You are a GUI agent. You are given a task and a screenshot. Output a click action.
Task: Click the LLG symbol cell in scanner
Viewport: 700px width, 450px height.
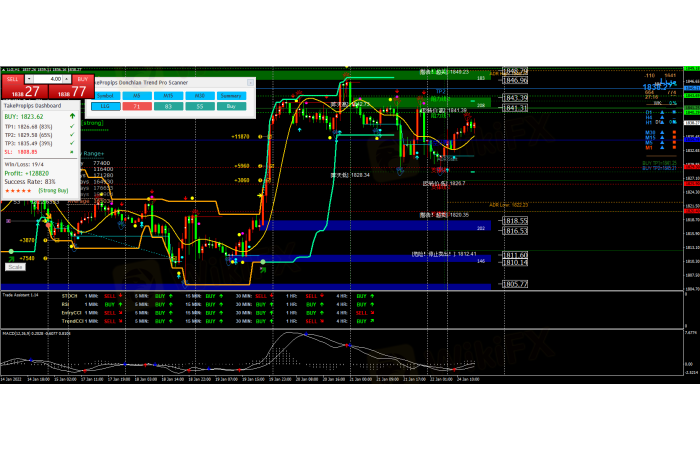coord(107,105)
